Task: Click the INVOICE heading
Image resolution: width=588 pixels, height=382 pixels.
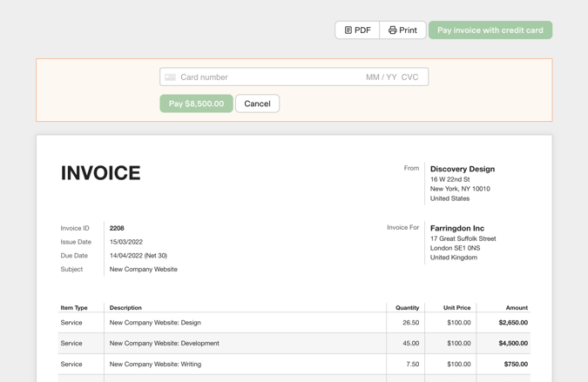Action: point(100,173)
